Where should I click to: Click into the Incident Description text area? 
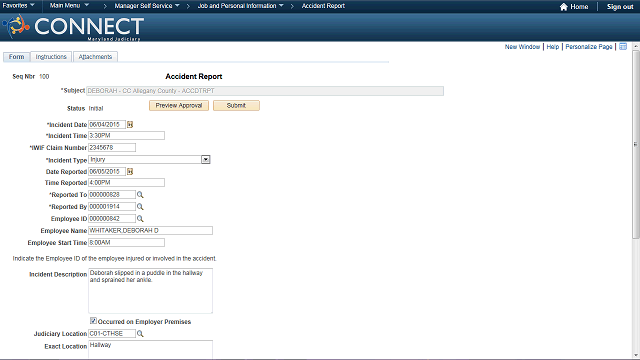pyautogui.click(x=150, y=291)
